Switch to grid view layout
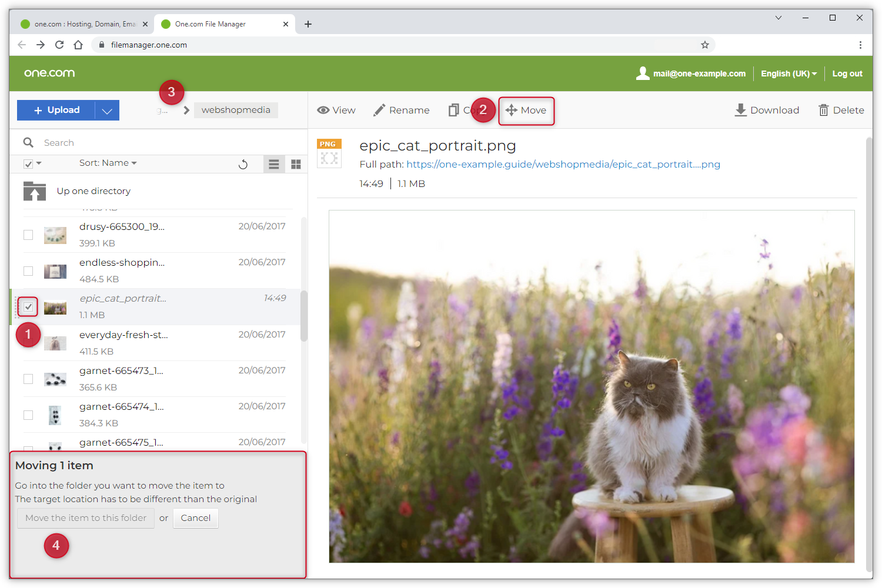Viewport: 882px width, 588px height. tap(296, 164)
